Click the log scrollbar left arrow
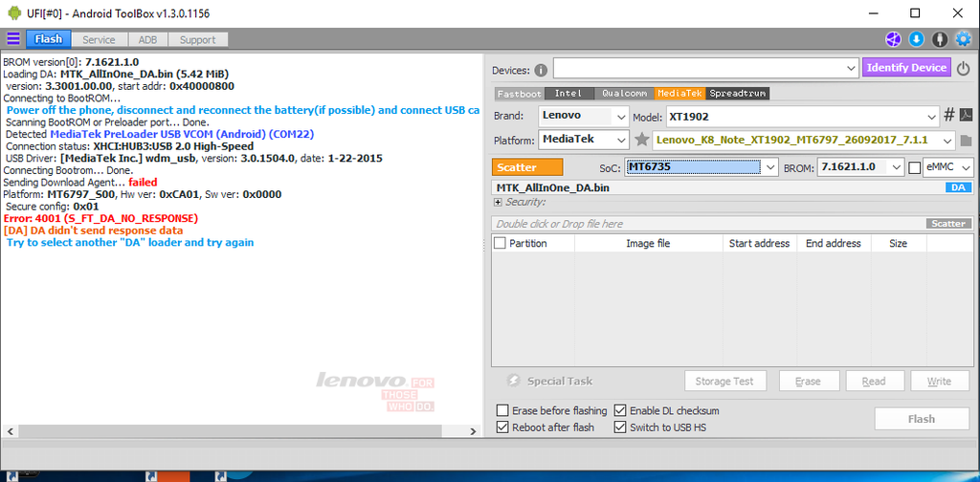 pos(9,431)
